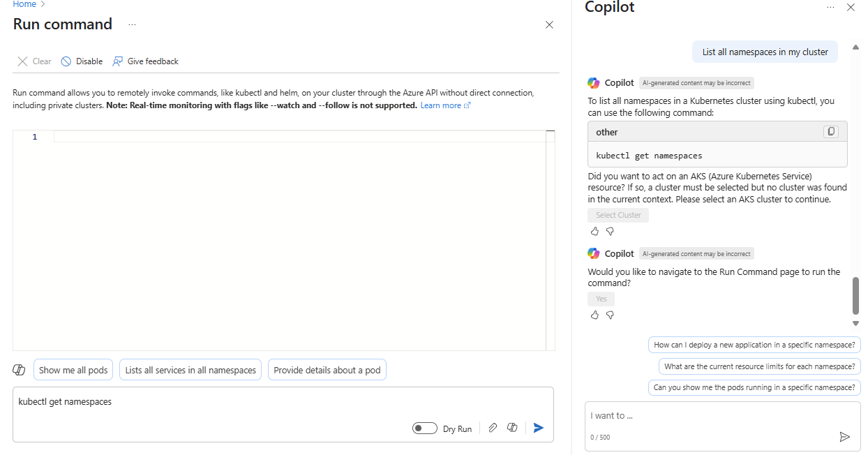Screen dimensions: 868x455
Task: Click the send icon in the Copilot chat box
Action: (x=845, y=436)
